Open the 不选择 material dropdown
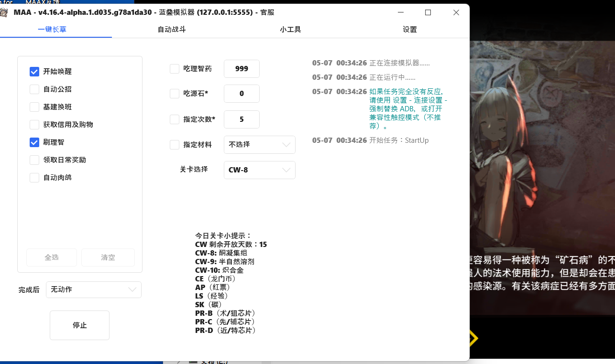Viewport: 615px width, 364px height. pyautogui.click(x=259, y=144)
